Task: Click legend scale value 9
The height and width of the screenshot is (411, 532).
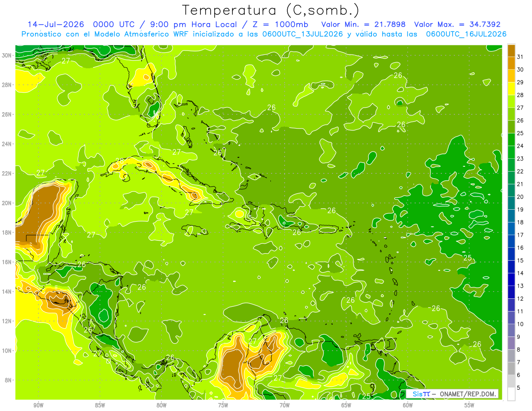Action: [519, 337]
